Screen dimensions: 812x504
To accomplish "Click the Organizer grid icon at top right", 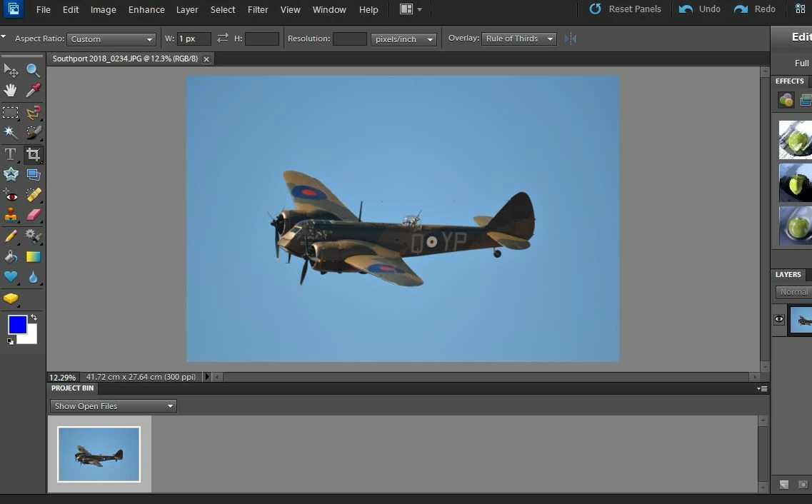I will tap(800, 9).
